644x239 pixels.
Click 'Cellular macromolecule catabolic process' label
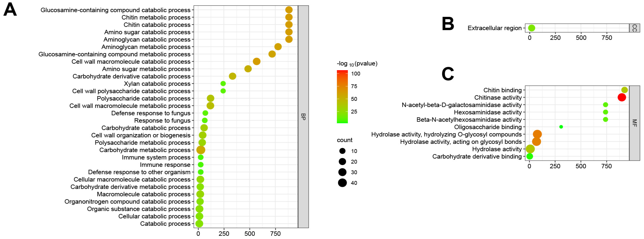click(132, 179)
